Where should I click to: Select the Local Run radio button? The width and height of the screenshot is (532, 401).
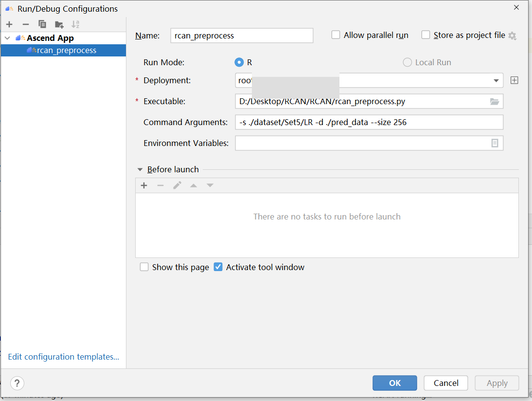[x=407, y=62]
